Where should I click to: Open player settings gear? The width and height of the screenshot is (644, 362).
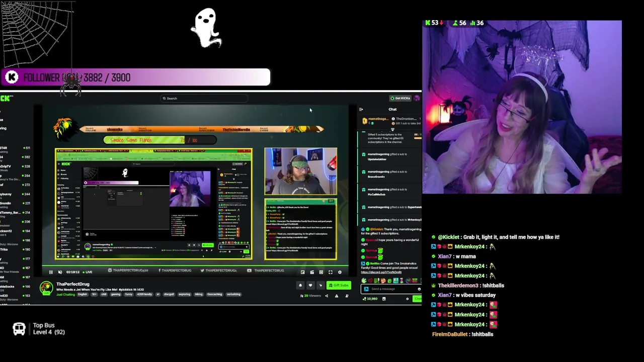click(x=340, y=272)
